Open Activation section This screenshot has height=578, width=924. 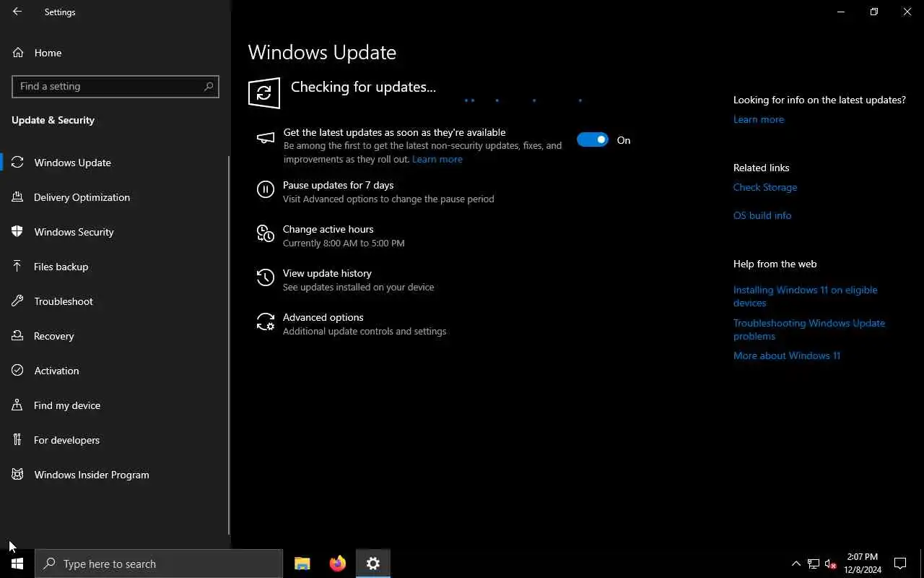(x=115, y=371)
